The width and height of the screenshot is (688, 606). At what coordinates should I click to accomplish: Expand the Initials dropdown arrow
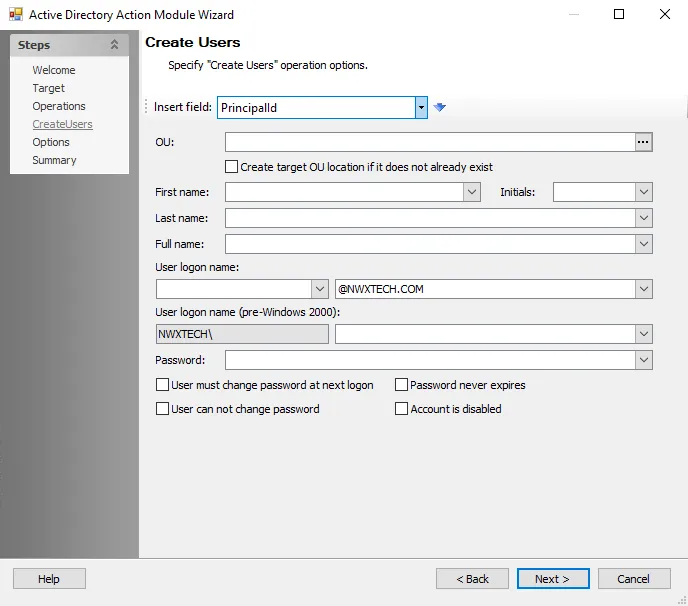(644, 192)
